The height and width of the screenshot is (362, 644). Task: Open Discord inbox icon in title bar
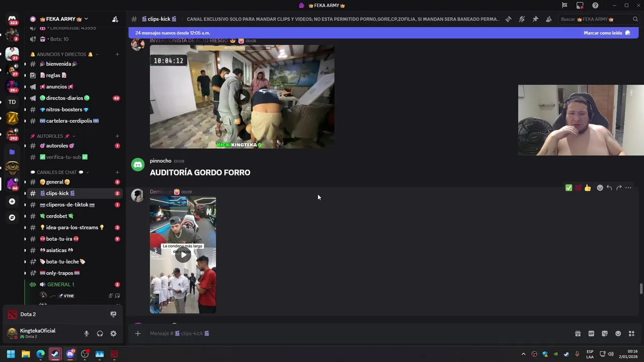click(x=580, y=6)
